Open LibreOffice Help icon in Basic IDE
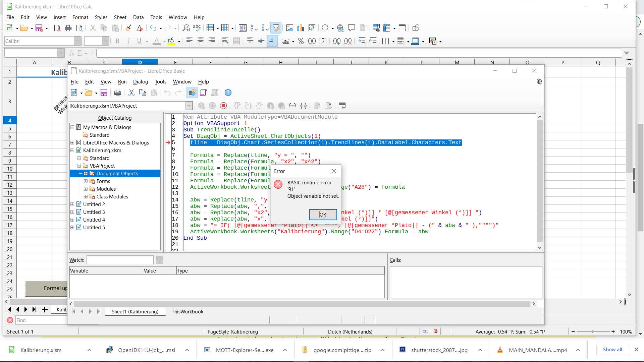Screen dimensions: 644x362 (x=228, y=93)
